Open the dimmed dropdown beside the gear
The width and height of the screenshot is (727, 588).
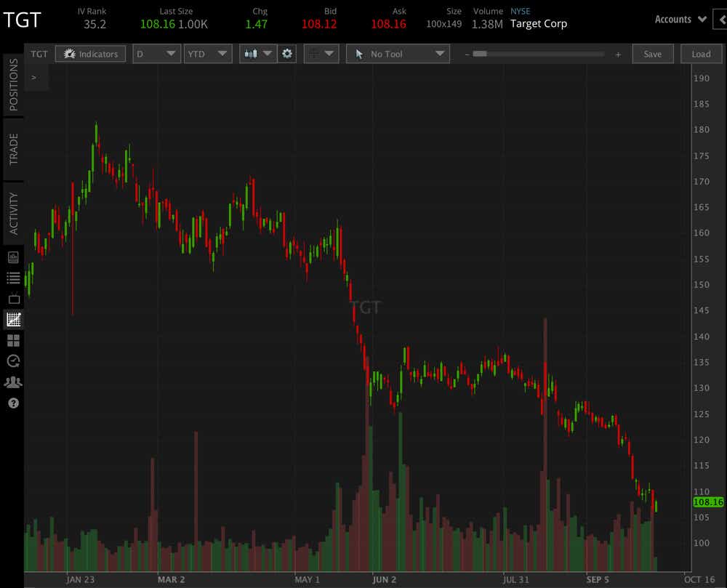(x=321, y=54)
